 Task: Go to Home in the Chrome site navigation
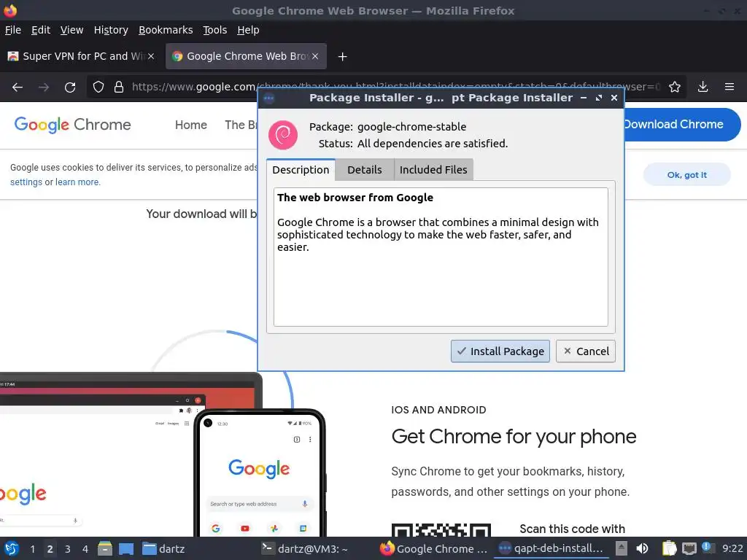(191, 125)
